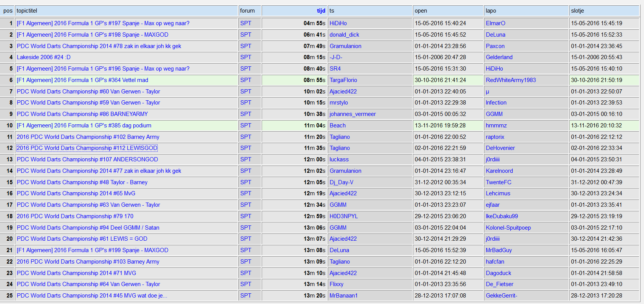Image resolution: width=644 pixels, height=304 pixels.
Task: Click SPT forum link in row 25
Action: (246, 296)
